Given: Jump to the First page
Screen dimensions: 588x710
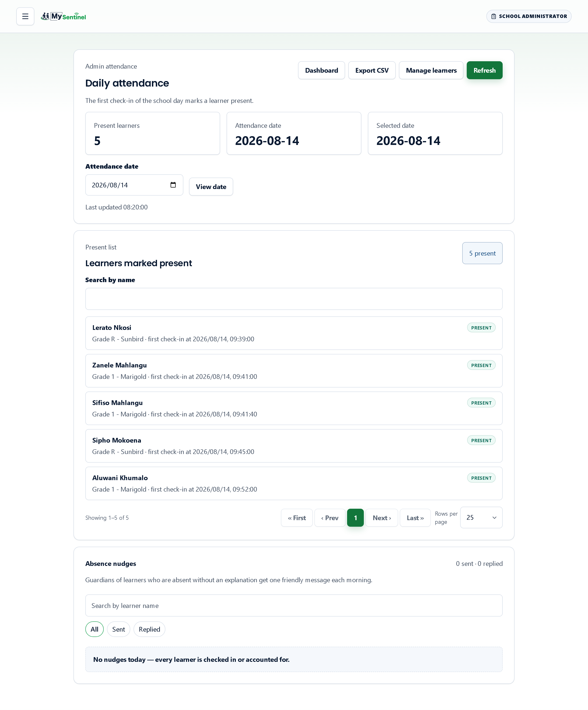Looking at the screenshot, I should pyautogui.click(x=296, y=518).
